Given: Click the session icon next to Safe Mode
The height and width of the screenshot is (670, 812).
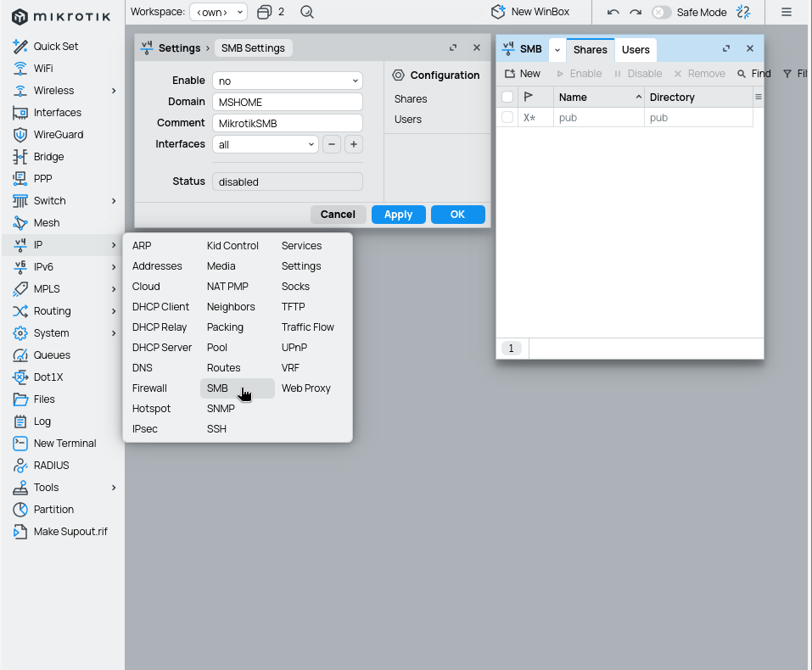Looking at the screenshot, I should pyautogui.click(x=743, y=12).
